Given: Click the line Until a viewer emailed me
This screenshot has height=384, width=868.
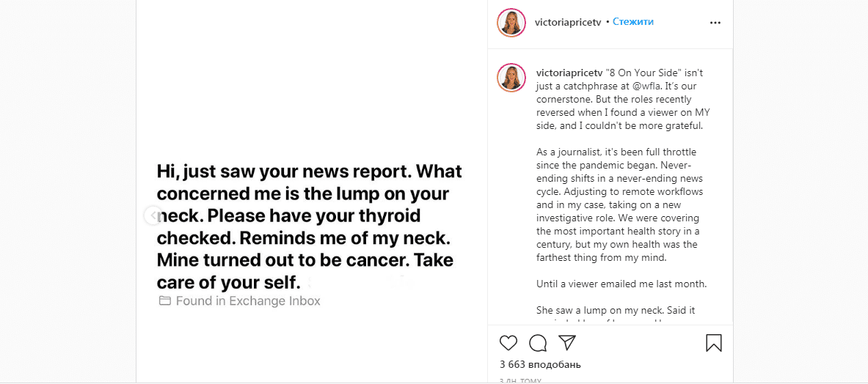Looking at the screenshot, I should point(621,284).
